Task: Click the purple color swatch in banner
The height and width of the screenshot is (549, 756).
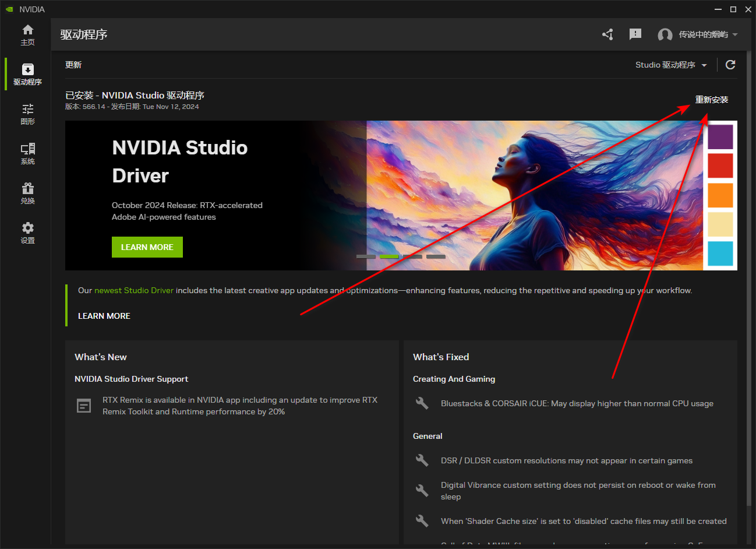Action: (720, 137)
